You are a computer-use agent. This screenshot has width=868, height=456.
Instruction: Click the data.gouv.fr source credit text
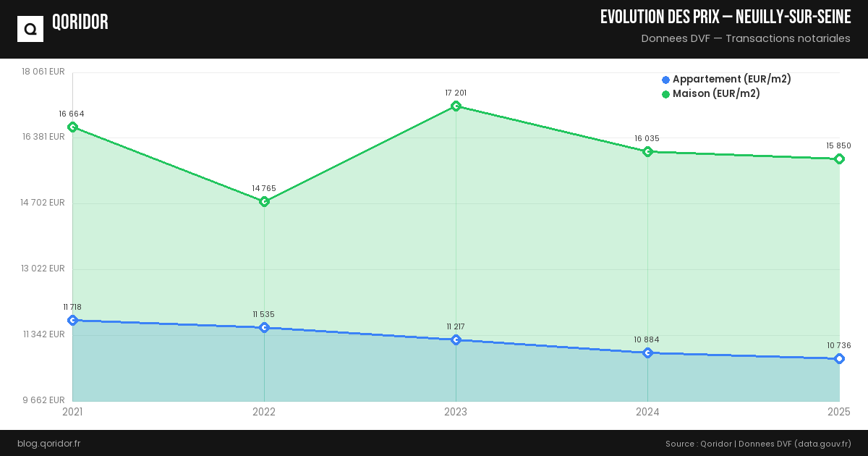pos(822,443)
